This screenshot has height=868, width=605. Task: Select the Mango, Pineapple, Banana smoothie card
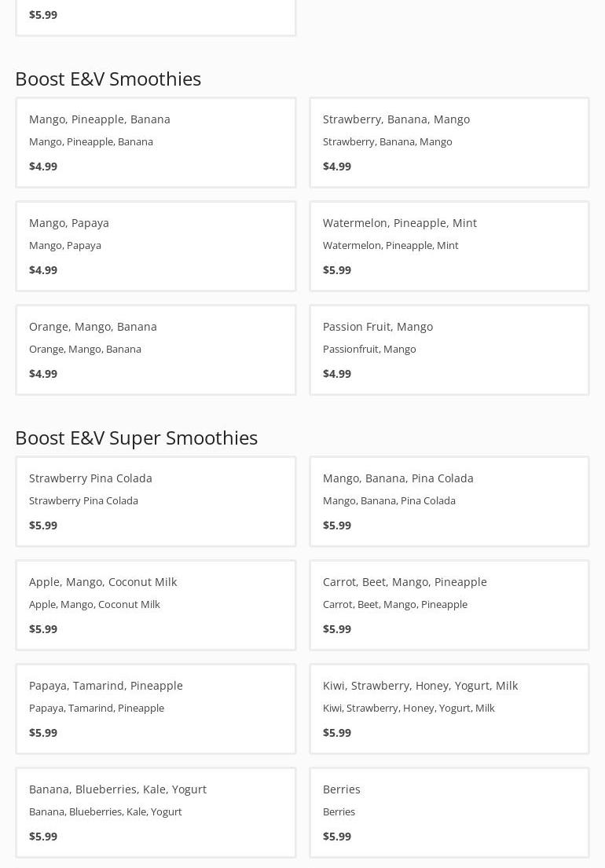pos(156,142)
